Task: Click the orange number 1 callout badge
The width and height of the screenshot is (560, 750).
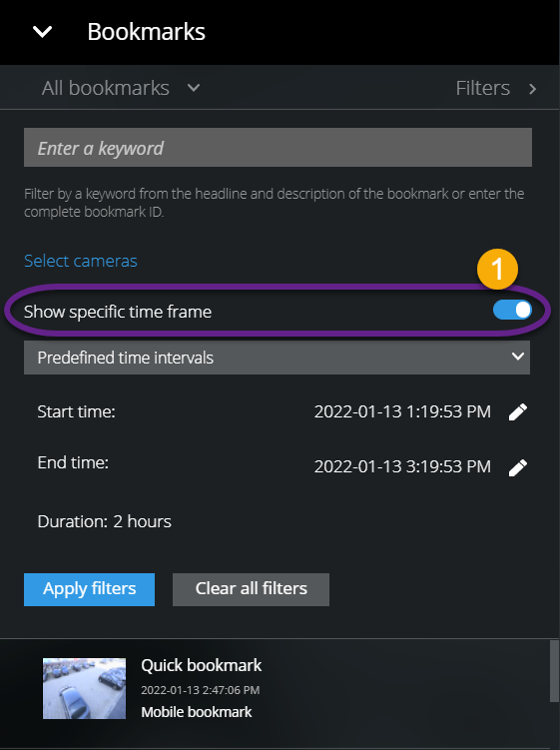Action: [497, 269]
